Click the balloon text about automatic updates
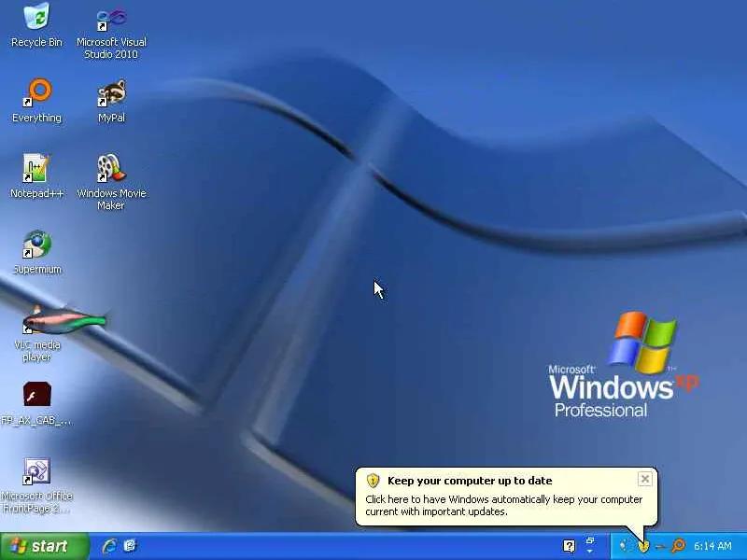Screen dimensions: 747x560 point(503,506)
